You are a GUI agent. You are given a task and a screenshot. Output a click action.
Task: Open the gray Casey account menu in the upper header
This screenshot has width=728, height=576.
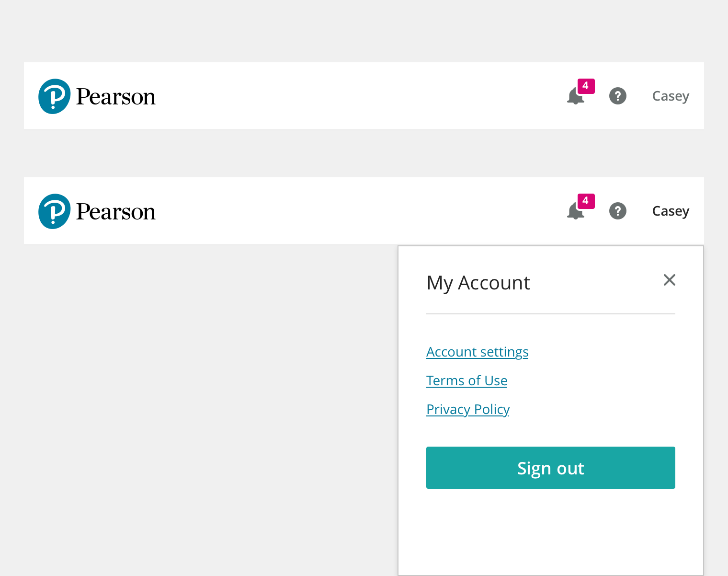coord(671,96)
